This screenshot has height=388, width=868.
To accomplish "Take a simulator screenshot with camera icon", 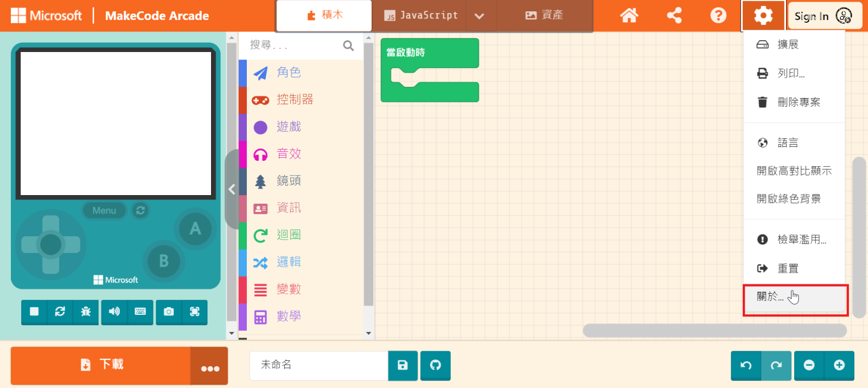I will (169, 312).
